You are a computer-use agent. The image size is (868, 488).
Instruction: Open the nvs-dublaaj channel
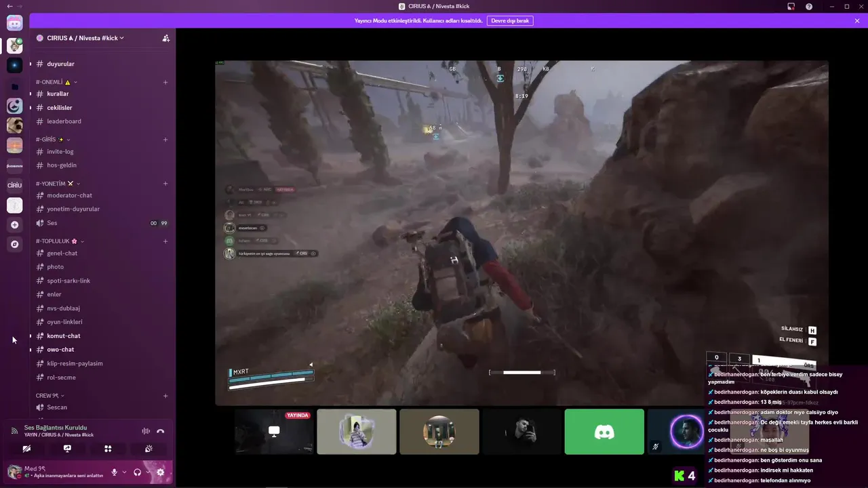(x=102, y=308)
